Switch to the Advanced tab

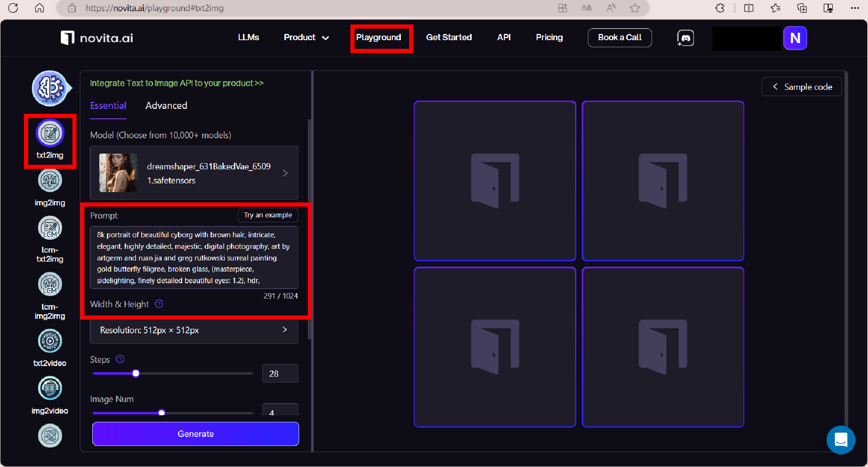point(166,106)
